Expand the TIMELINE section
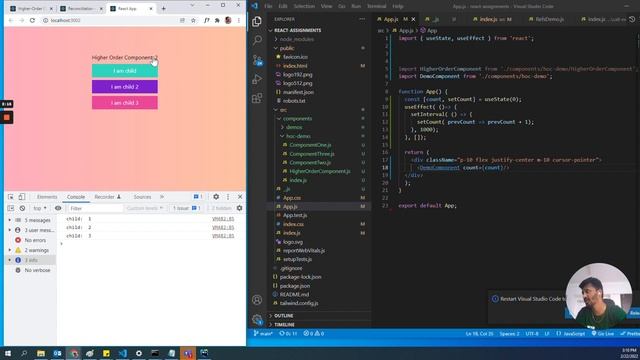 click(284, 324)
